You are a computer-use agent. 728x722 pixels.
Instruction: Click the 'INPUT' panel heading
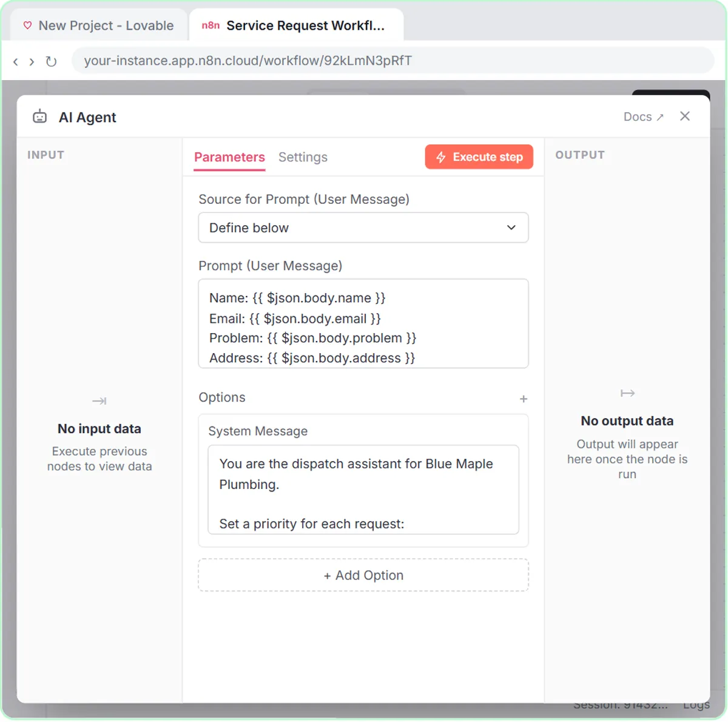(45, 155)
